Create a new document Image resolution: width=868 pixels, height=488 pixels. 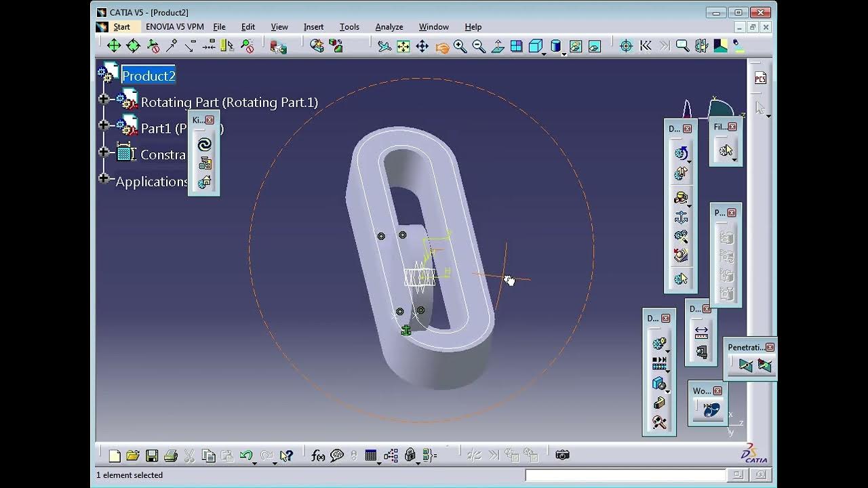115,455
